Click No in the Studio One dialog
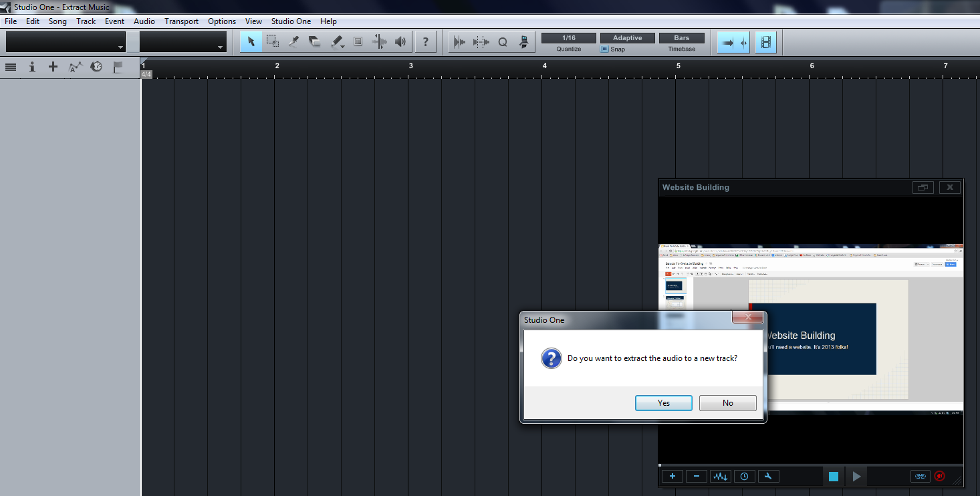 click(728, 403)
